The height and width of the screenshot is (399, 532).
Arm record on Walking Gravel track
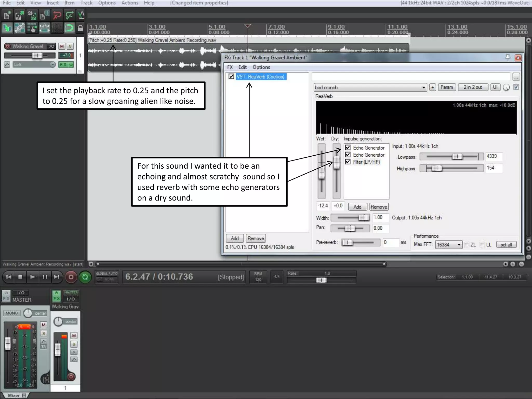8,46
